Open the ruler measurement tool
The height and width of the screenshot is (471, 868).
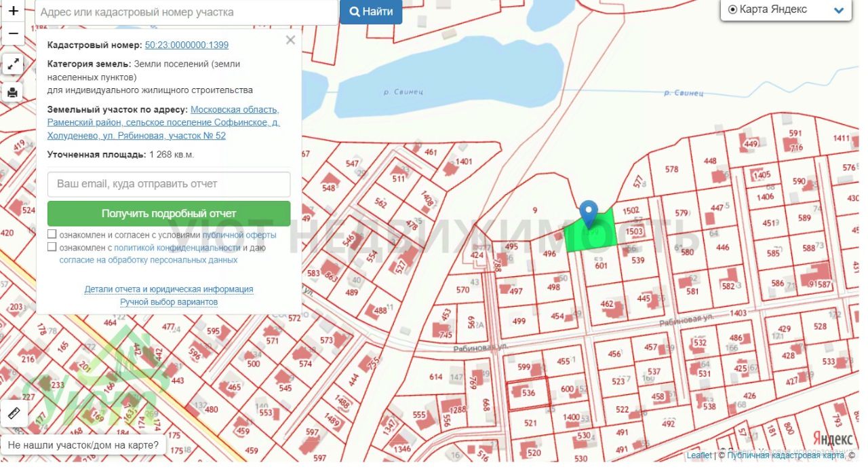pos(14,413)
